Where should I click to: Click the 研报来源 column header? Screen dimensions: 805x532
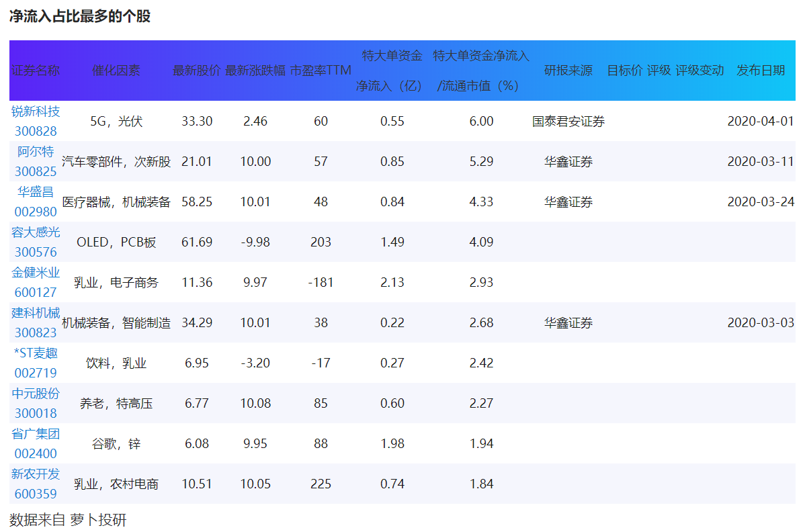coord(568,71)
